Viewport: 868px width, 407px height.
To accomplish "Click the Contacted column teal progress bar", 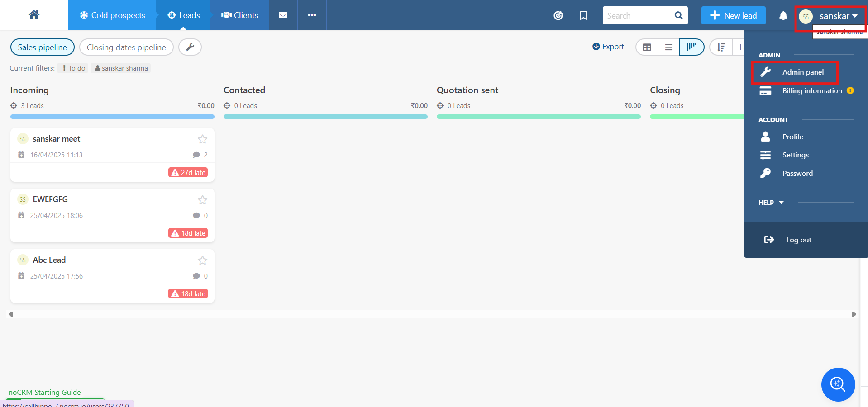I will pyautogui.click(x=325, y=117).
